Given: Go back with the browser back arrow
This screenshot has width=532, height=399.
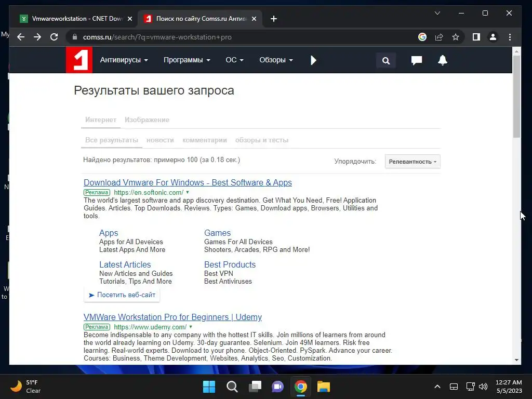Looking at the screenshot, I should [x=21, y=37].
